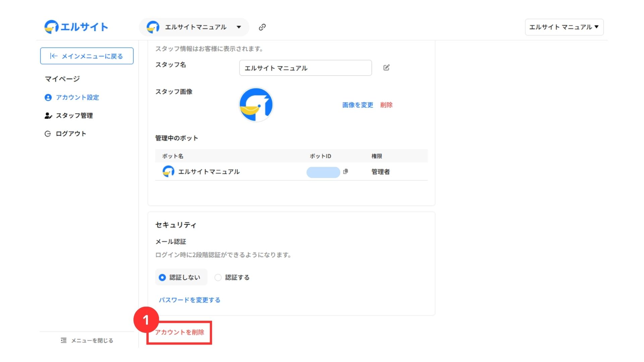Click the red 削除 link beside staff image
Viewport: 644px width, 362px height.
pos(386,105)
